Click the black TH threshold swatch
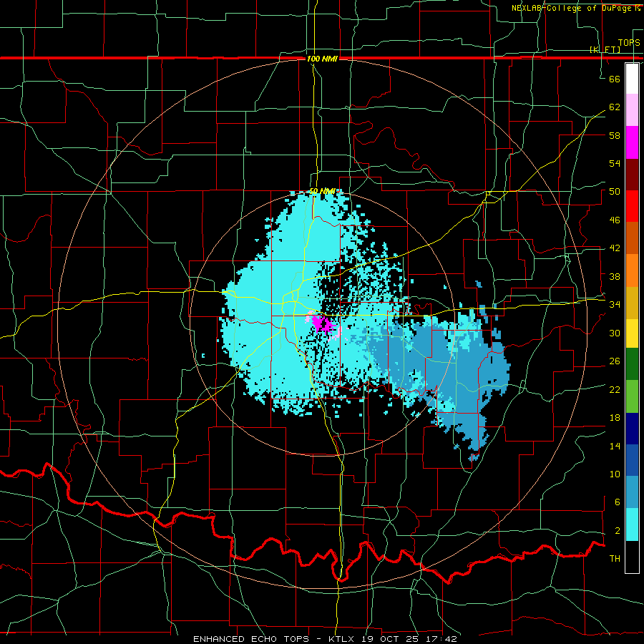This screenshot has width=644, height=644. (632, 557)
